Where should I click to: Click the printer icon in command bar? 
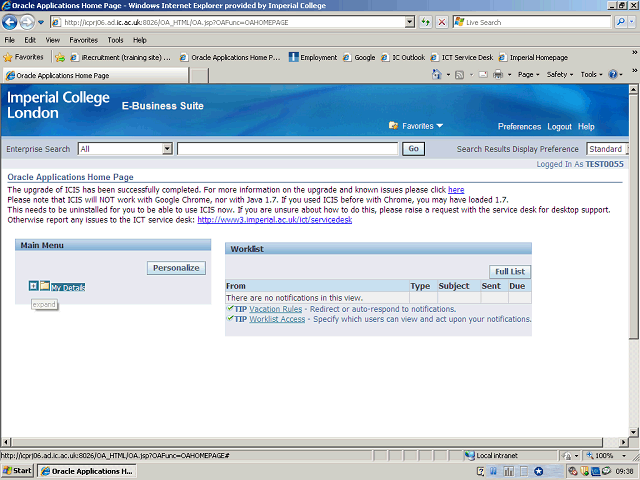coord(496,75)
